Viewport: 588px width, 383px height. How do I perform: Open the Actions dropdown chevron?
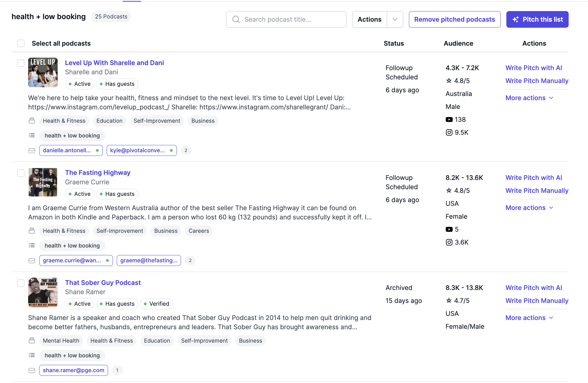pyautogui.click(x=395, y=19)
